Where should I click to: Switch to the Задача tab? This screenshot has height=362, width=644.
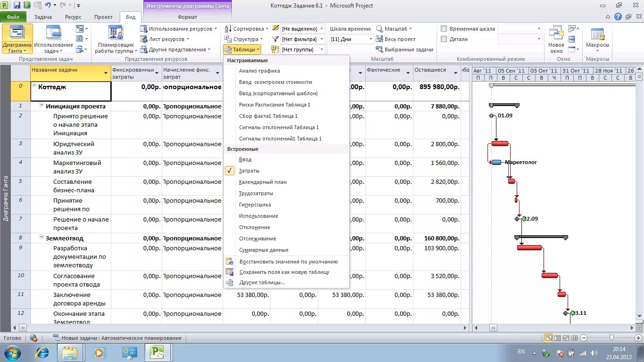coord(43,17)
